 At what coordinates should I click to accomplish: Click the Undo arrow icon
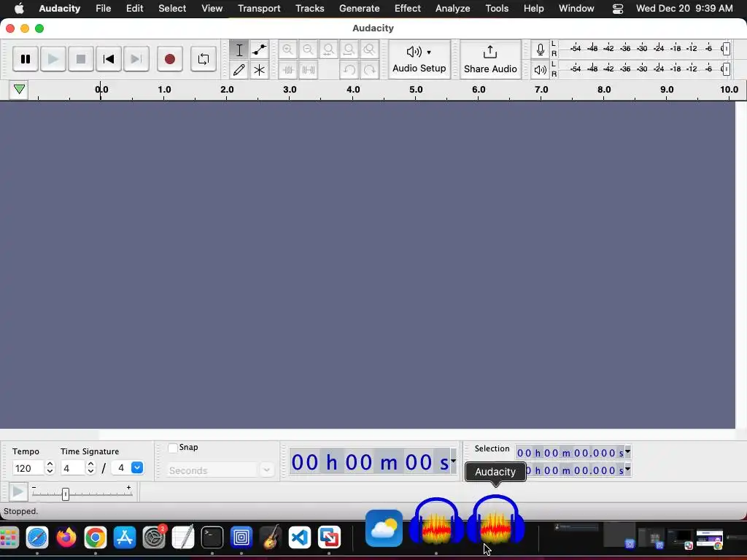pos(349,70)
